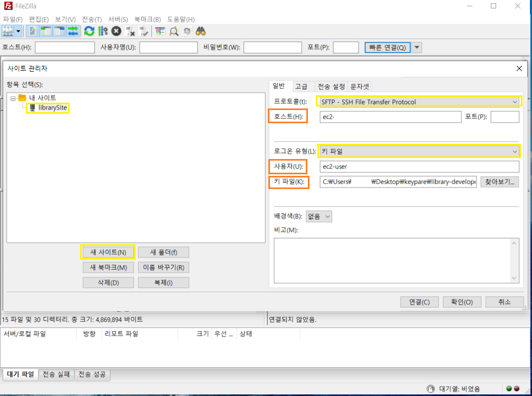The width and height of the screenshot is (532, 396).
Task: Open the 도움말(H) menu
Action: [x=180, y=19]
